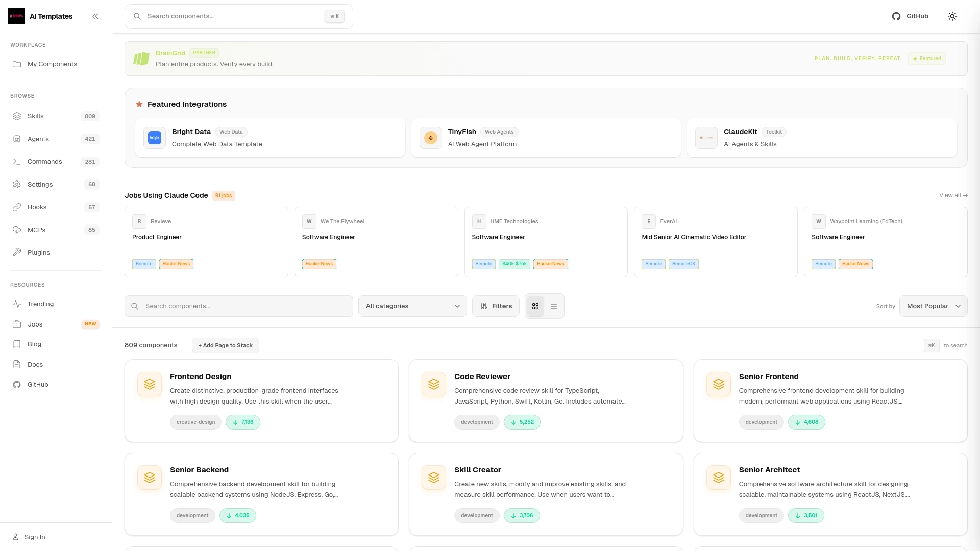The width and height of the screenshot is (980, 551).
Task: Open TinyFish integration card
Action: [546, 138]
